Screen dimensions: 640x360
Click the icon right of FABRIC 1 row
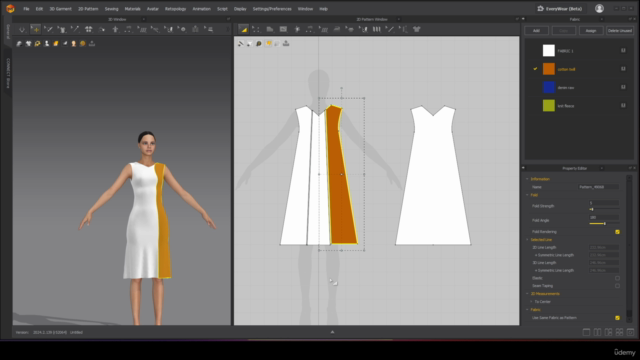[623, 51]
